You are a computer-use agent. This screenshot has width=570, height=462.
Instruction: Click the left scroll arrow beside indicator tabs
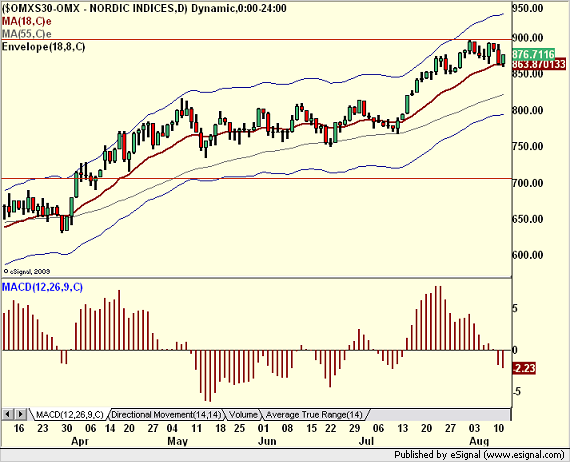(x=8, y=414)
